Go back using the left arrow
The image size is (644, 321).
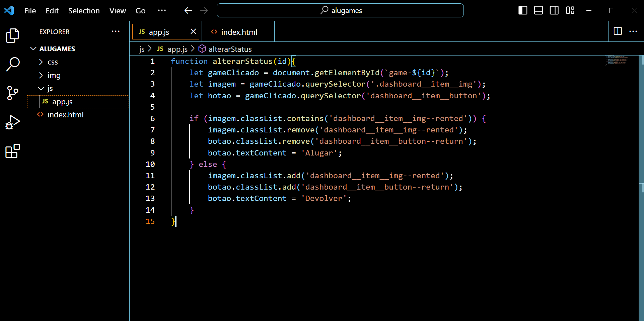click(188, 10)
